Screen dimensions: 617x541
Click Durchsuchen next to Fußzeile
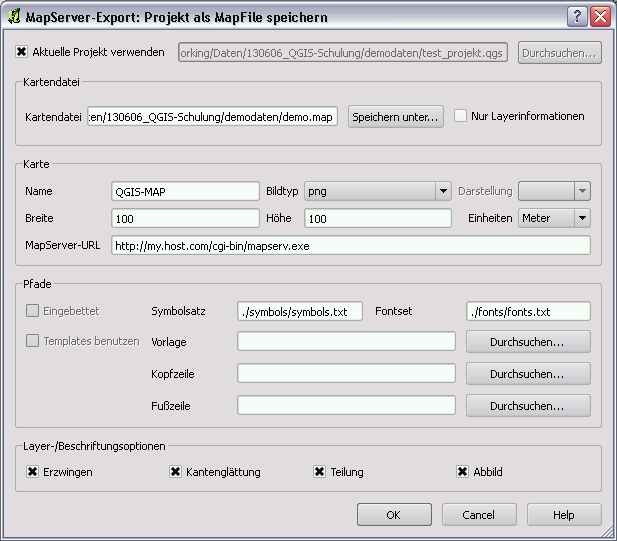tap(527, 406)
